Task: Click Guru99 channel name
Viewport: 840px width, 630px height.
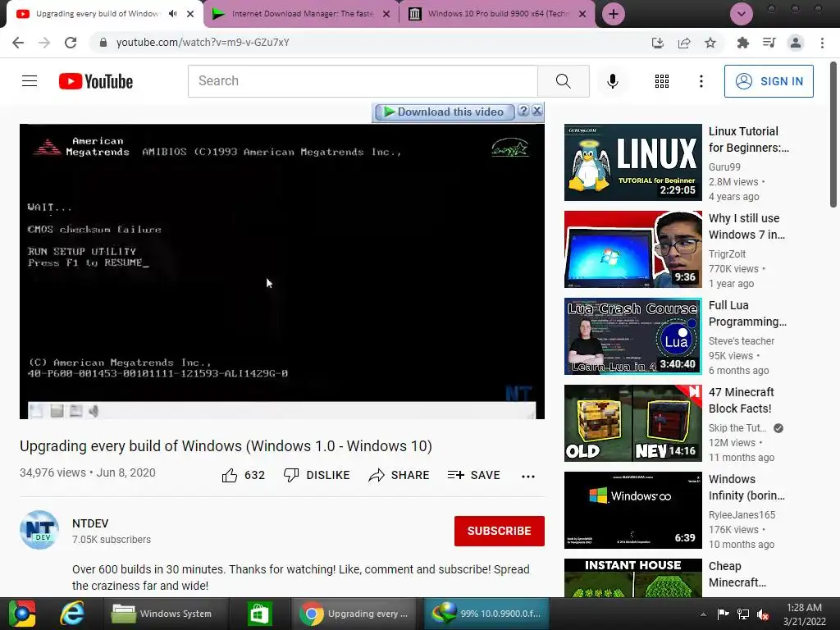Action: 724,167
